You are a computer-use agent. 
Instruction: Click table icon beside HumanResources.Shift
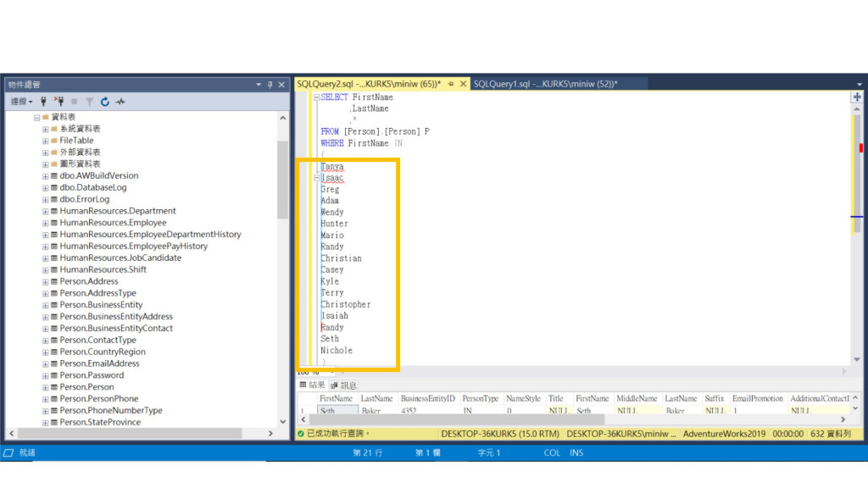[54, 269]
